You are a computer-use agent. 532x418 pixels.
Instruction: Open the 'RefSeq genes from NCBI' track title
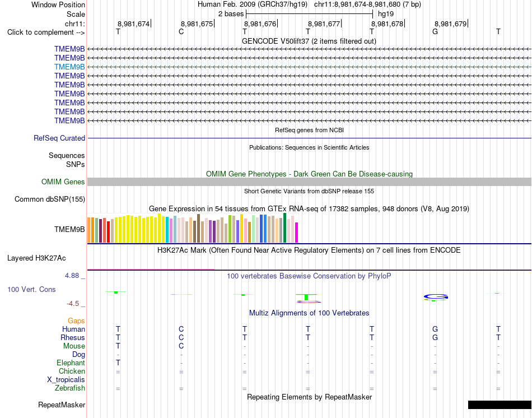tap(309, 130)
